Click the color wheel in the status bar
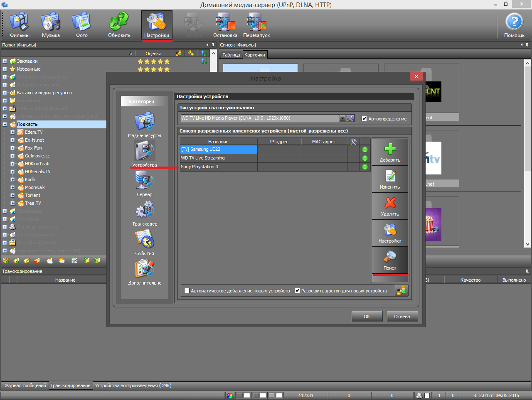532x400 pixels. (230, 395)
